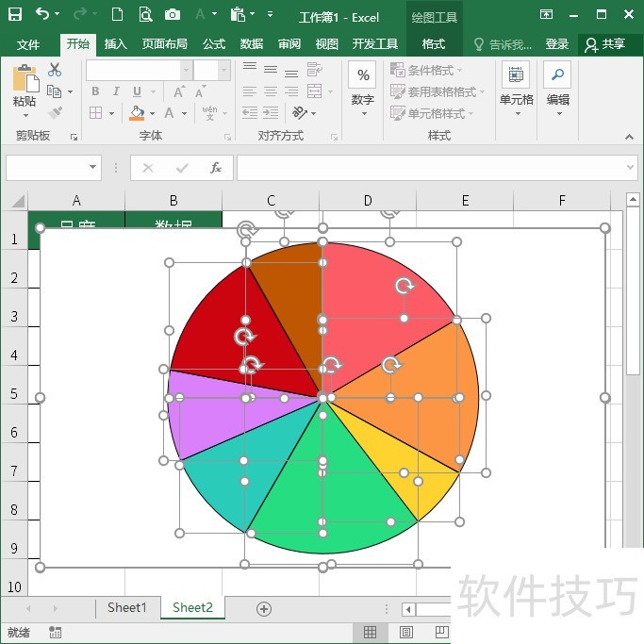Open the 套用表格格式 dropdown
The width and height of the screenshot is (644, 644).
[438, 91]
